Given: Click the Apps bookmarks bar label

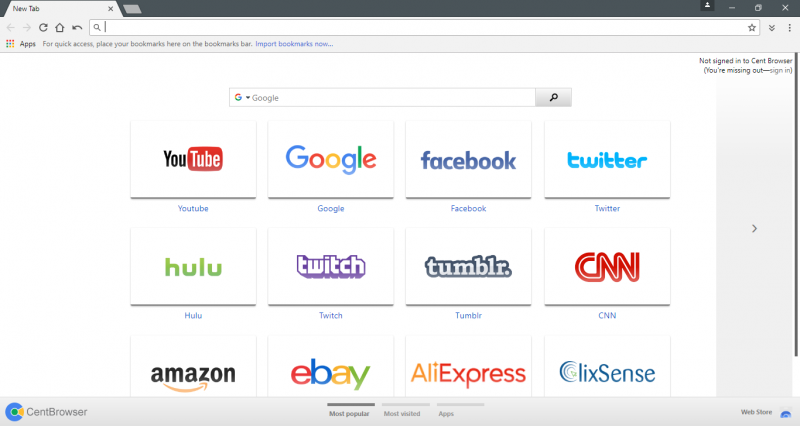Looking at the screenshot, I should [x=28, y=44].
